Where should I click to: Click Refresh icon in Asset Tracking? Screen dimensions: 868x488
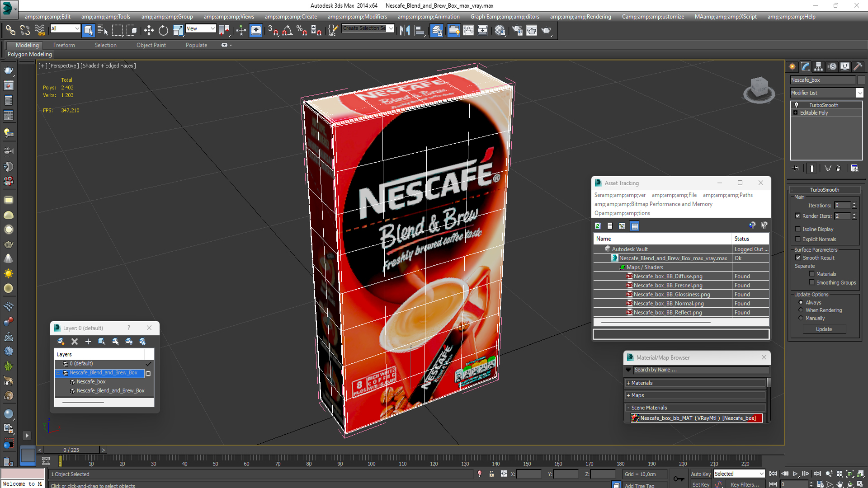[x=598, y=226]
